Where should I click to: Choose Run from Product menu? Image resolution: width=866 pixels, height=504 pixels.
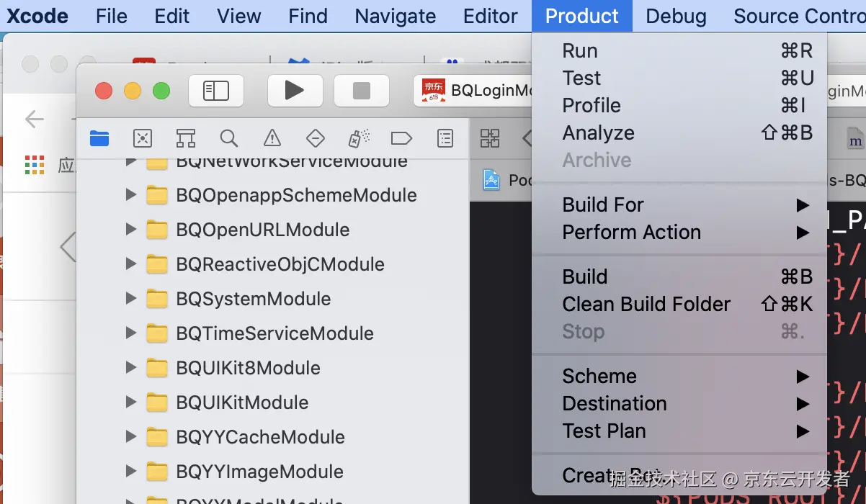coord(679,51)
